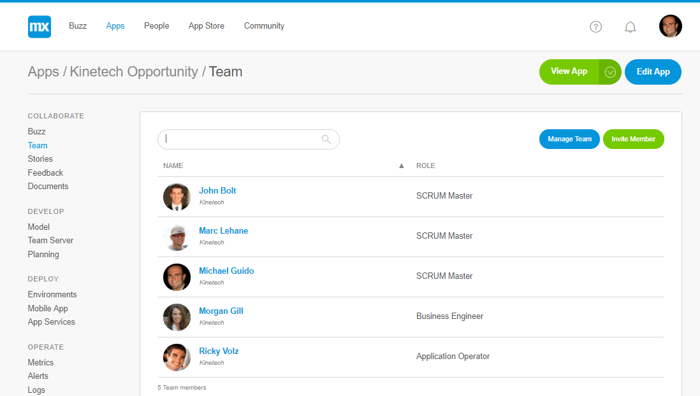Screen dimensions: 700x396
Task: Click the Edit App button
Action: 653,72
